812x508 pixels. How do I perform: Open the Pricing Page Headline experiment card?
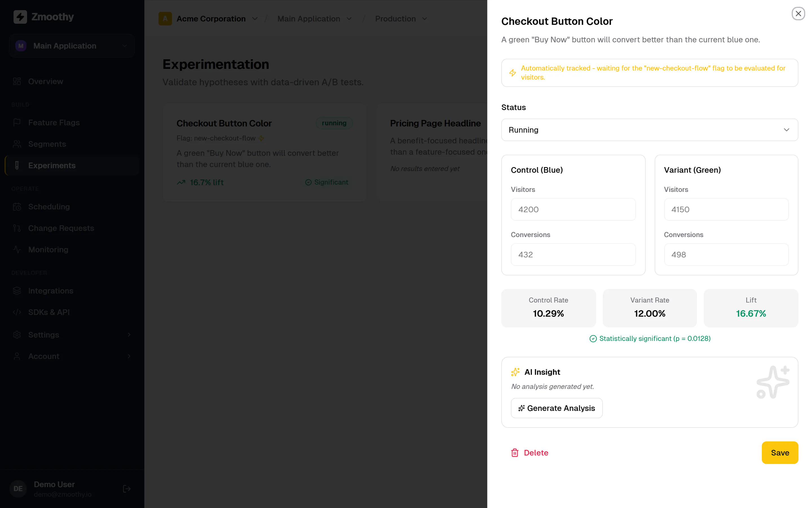(x=432, y=152)
